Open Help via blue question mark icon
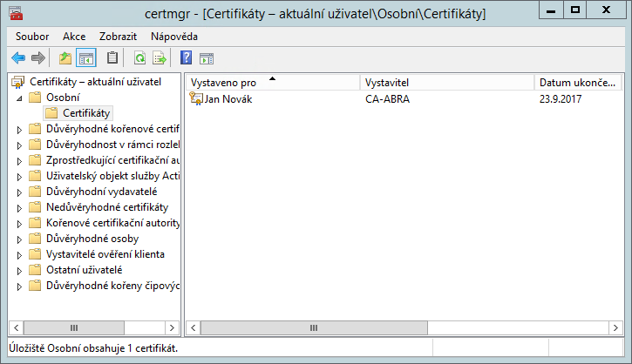Image resolution: width=632 pixels, height=364 pixels. pyautogui.click(x=186, y=58)
